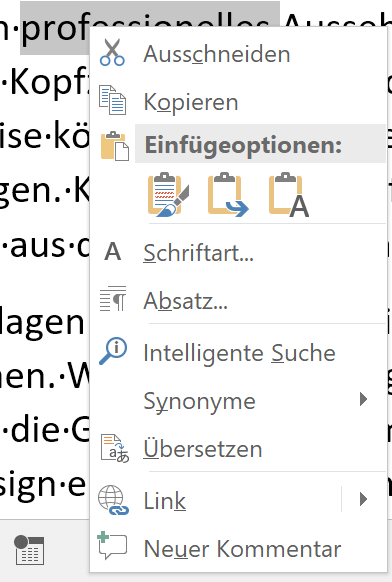Choose Ausschneiden from the context menu
The width and height of the screenshot is (392, 582).
[238, 53]
